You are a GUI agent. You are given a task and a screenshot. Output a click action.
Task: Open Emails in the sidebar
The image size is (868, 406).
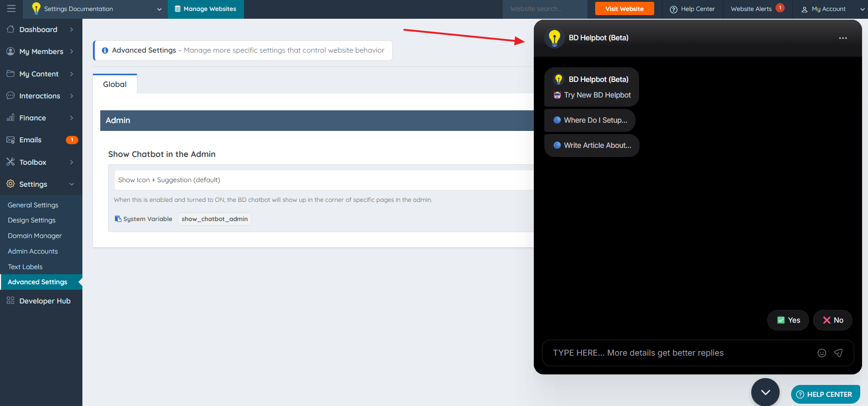(30, 140)
